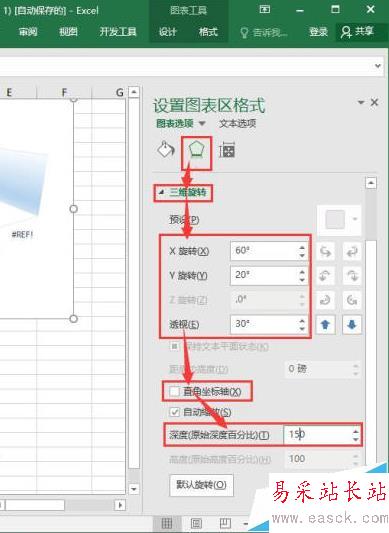Close the Format Chart Area pane

[374, 102]
